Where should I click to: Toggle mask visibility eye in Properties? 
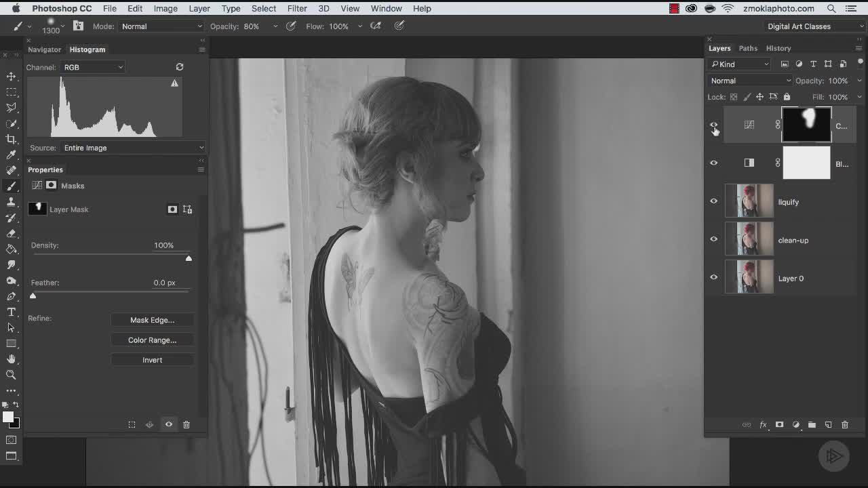coord(169,425)
